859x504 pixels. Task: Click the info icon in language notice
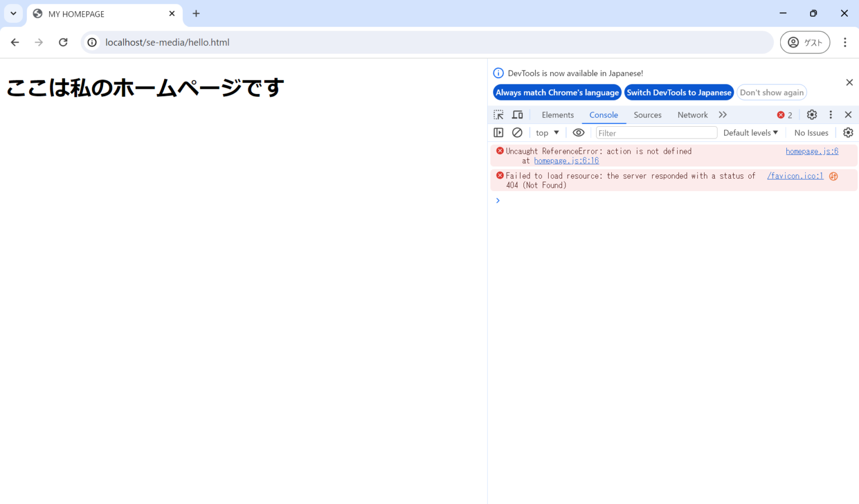click(498, 73)
